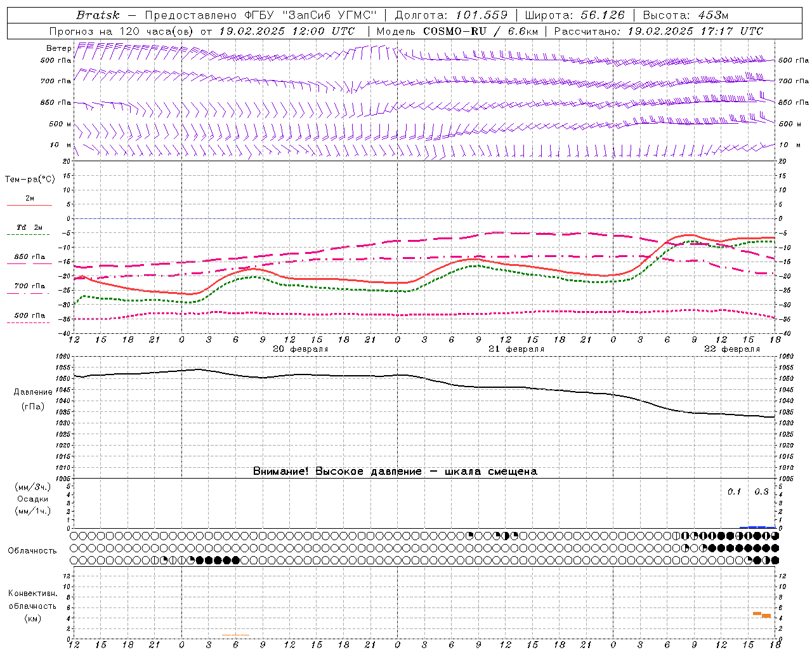Select the forecast start "19.02.2025 12:00 UTC"
The height and width of the screenshot is (650, 812).
tap(287, 31)
